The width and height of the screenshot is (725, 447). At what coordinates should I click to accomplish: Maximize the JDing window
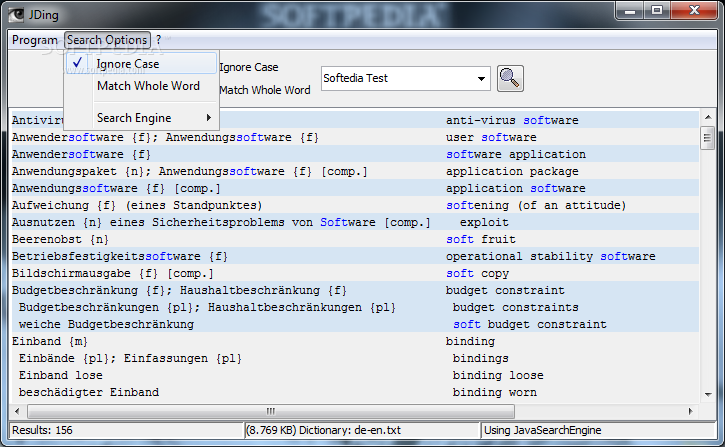click(x=657, y=10)
